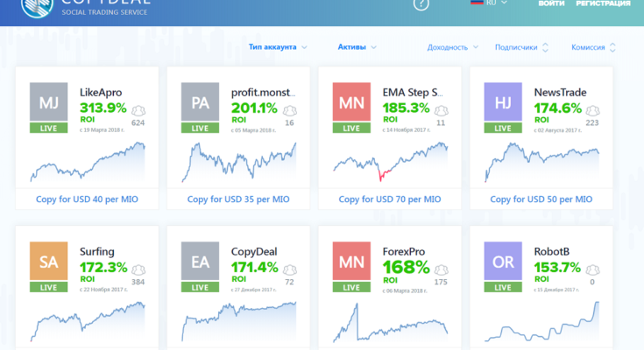Click the subscribers icon on LikeApro card
Viewport: 644px width, 350px height.
(138, 109)
